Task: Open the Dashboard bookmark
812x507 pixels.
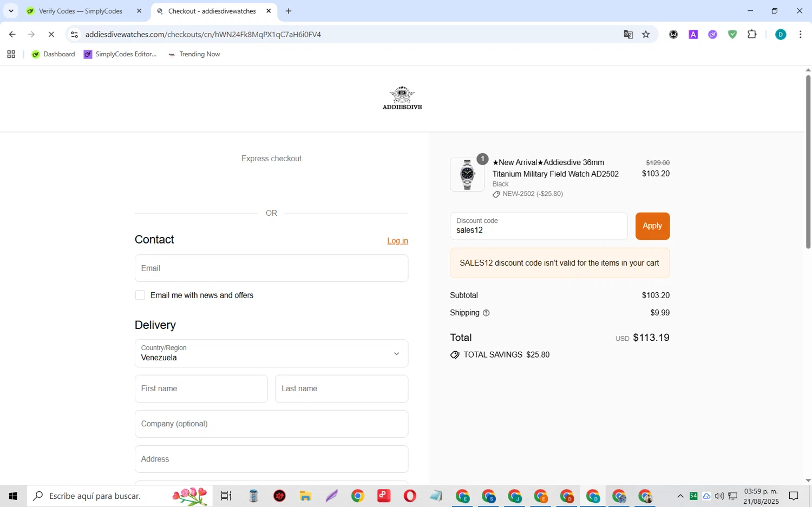Action: point(54,54)
